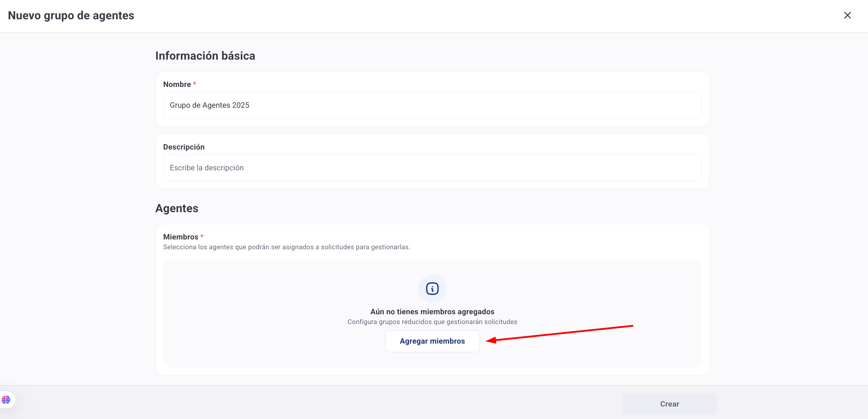Click the Miembros label
Viewport: 868px width, 419px height.
[181, 237]
